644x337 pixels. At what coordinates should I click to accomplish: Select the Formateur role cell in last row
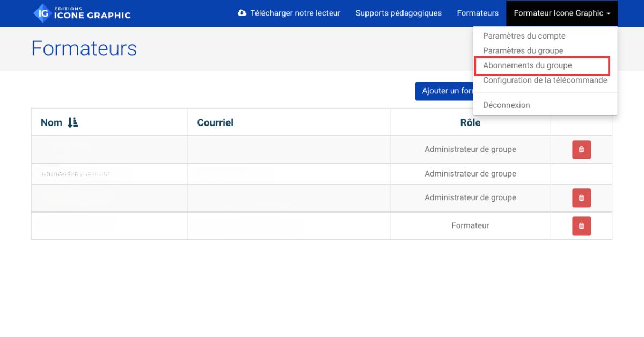pyautogui.click(x=470, y=226)
